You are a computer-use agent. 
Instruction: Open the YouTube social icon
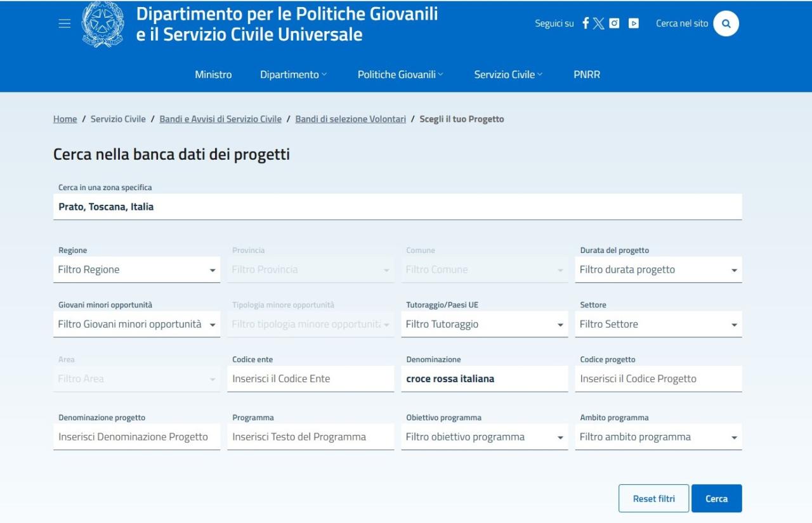[633, 23]
